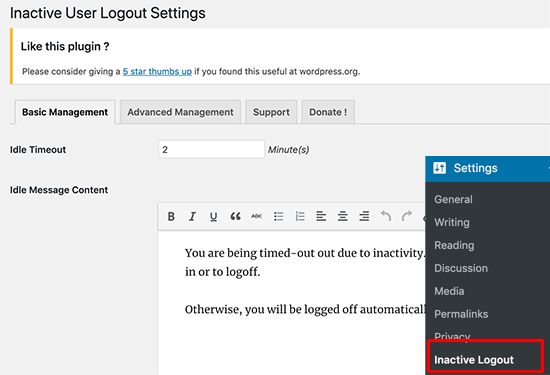Align text right in editor

(x=364, y=216)
